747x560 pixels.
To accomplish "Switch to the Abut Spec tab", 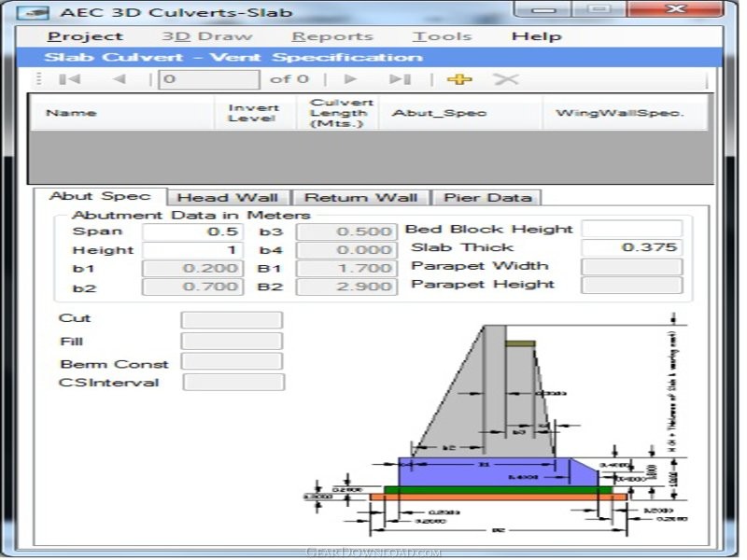I will 100,196.
